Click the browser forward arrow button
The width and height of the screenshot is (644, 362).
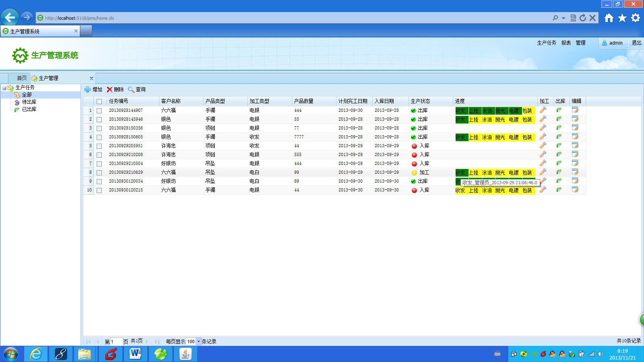pyautogui.click(x=27, y=17)
